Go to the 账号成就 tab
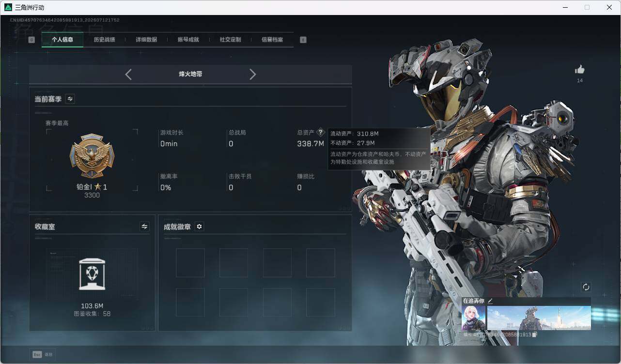 188,40
